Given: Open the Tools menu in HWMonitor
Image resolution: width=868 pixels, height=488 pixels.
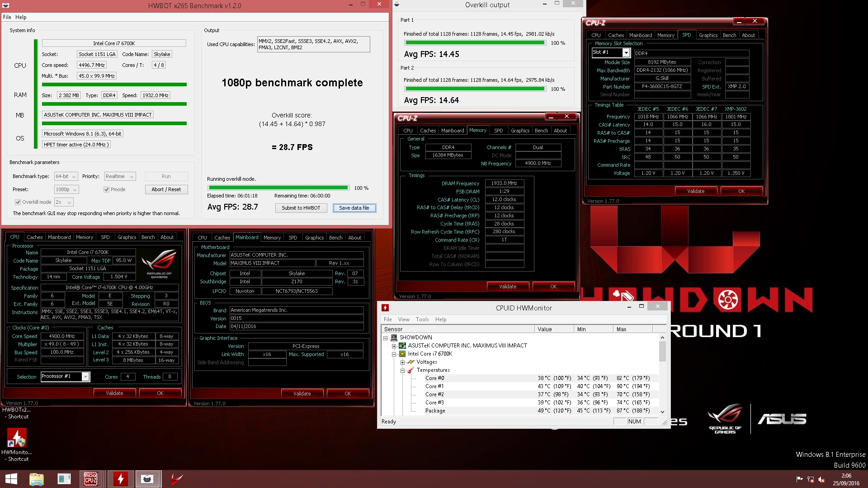Looking at the screenshot, I should coord(422,319).
